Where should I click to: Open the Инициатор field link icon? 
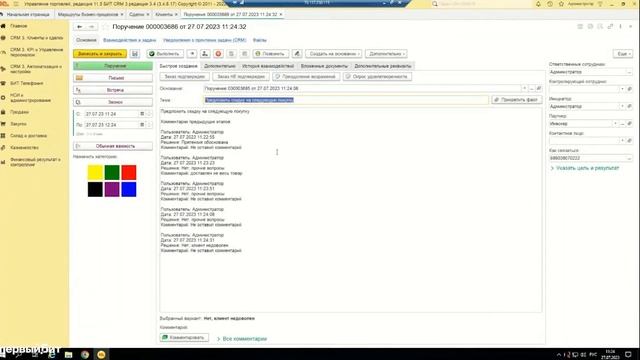coord(629,106)
